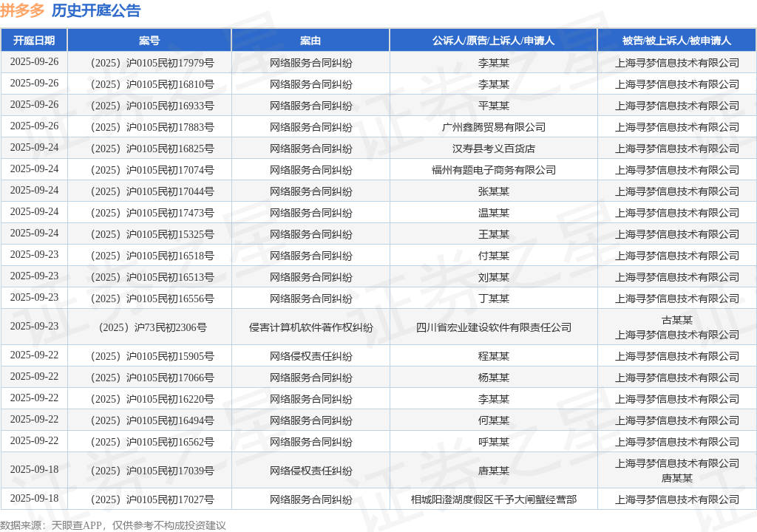The width and height of the screenshot is (757, 532).
Task: Select case number (2025)沪0105民初17979号
Action: pos(152,63)
